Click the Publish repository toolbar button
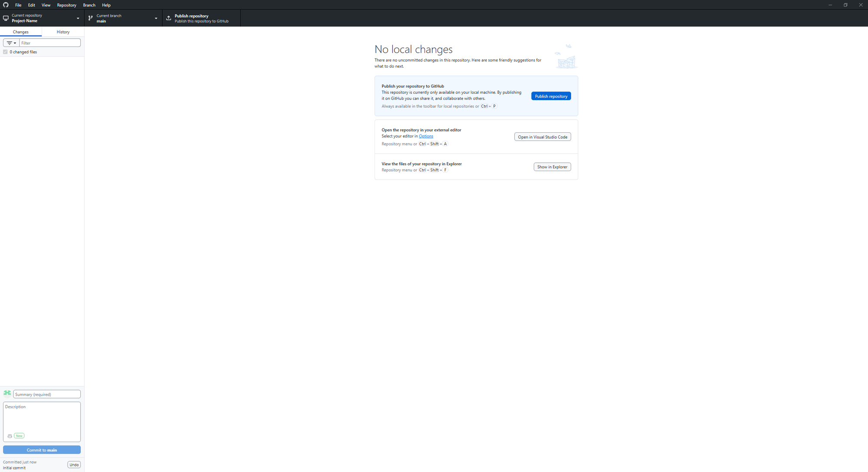The image size is (868, 472). tap(201, 18)
